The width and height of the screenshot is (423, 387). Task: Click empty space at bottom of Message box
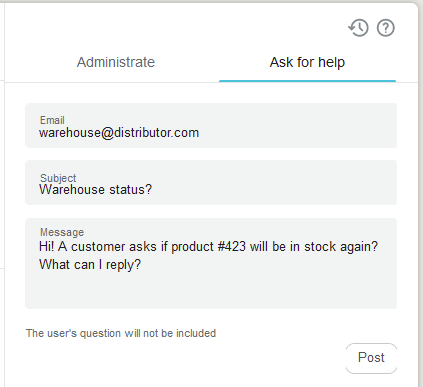click(211, 292)
